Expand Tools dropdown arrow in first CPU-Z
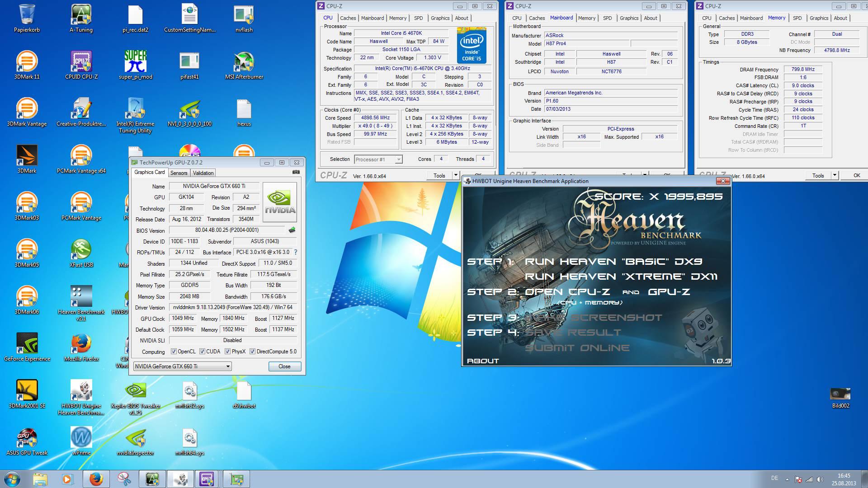868x488 pixels. point(456,175)
